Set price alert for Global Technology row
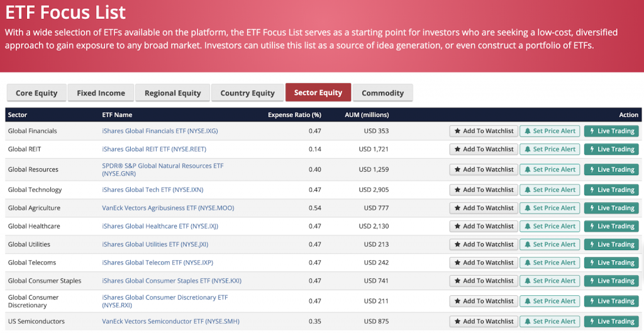This screenshot has height=335, width=644. (x=550, y=190)
